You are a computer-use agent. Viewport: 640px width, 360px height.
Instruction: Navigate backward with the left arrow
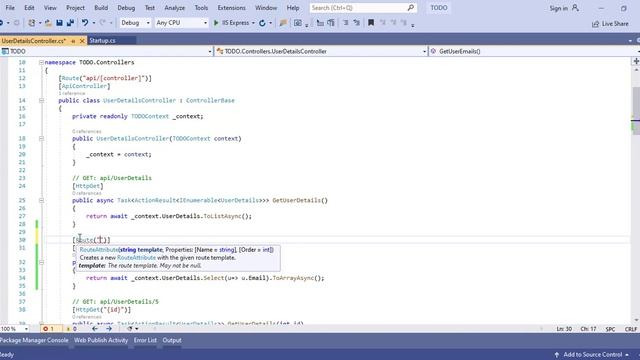pos(95,329)
